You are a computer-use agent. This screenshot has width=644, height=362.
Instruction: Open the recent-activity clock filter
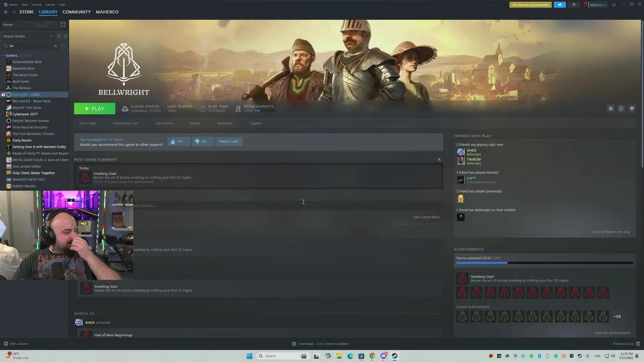(x=59, y=36)
